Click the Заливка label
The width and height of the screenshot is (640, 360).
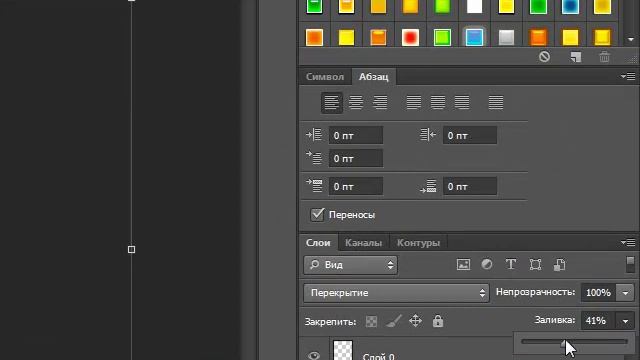pyautogui.click(x=555, y=320)
